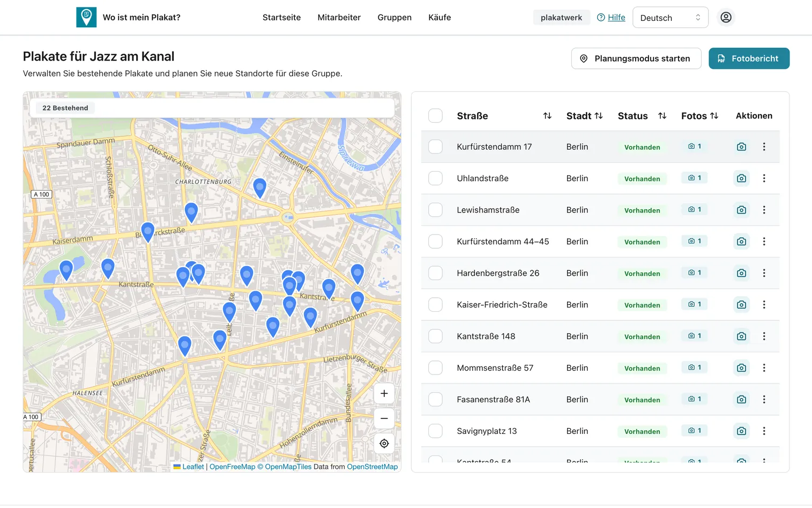Open photo count badge for Savignyplatz 13
812x508 pixels.
click(695, 431)
